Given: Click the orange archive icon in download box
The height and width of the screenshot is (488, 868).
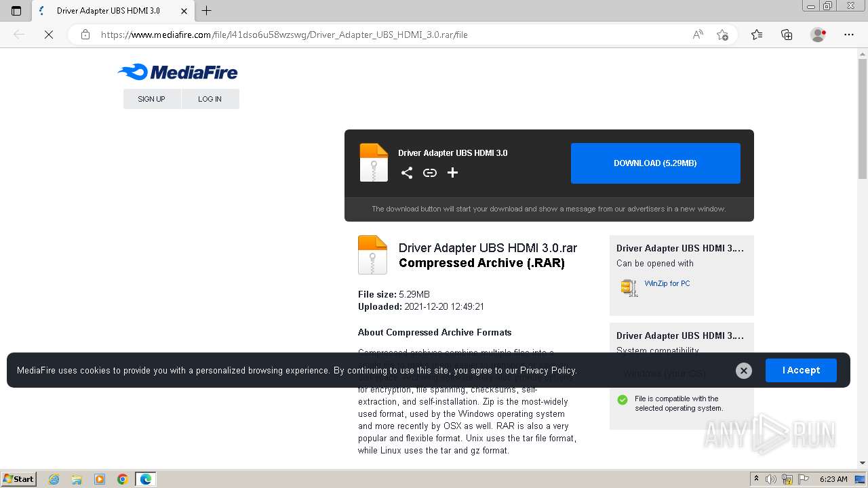Looking at the screenshot, I should coord(374,163).
